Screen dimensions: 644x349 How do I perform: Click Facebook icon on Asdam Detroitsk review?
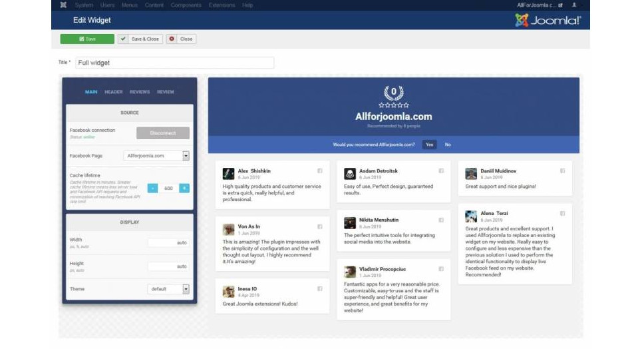point(441,171)
